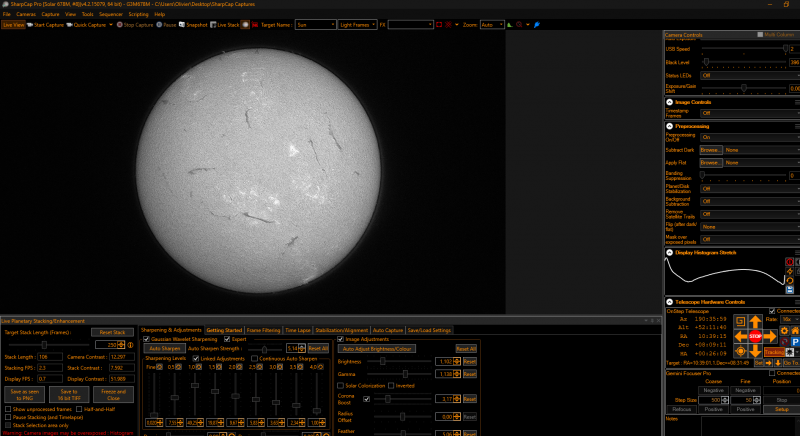Collapse the Image Controls section

pyautogui.click(x=669, y=102)
